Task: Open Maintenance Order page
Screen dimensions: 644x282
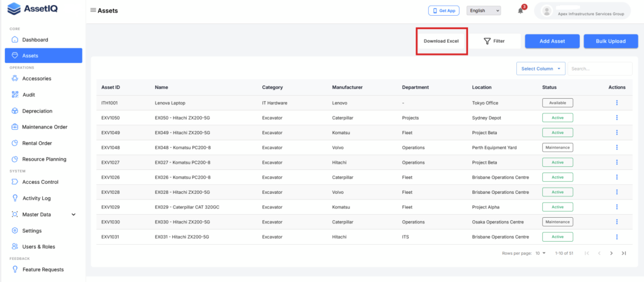Action: (43, 127)
